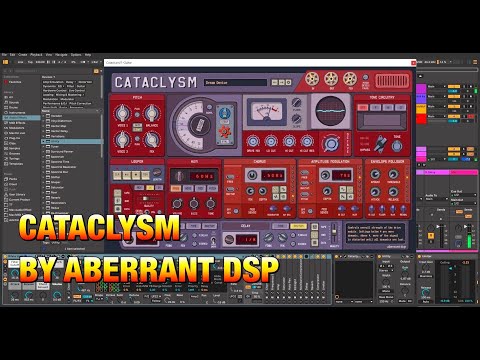Toggle Chorus Free switch
480x360 pixels.
230,177
